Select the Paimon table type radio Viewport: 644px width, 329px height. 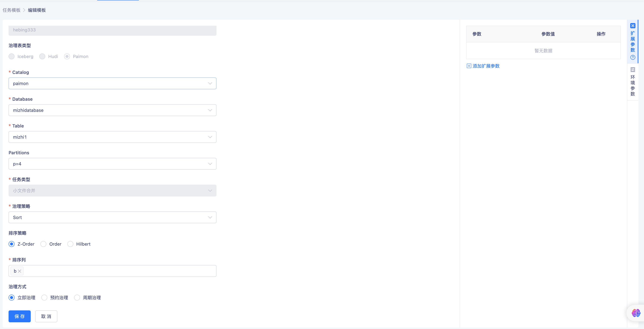pos(67,57)
